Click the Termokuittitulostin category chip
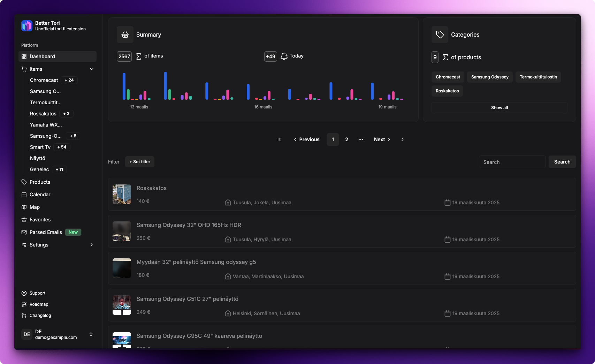595x364 pixels. click(538, 77)
